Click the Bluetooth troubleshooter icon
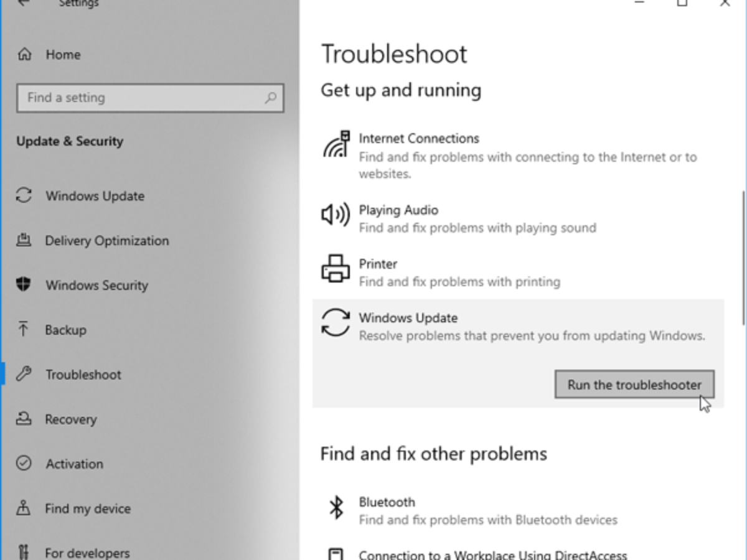747x560 pixels. (x=336, y=508)
